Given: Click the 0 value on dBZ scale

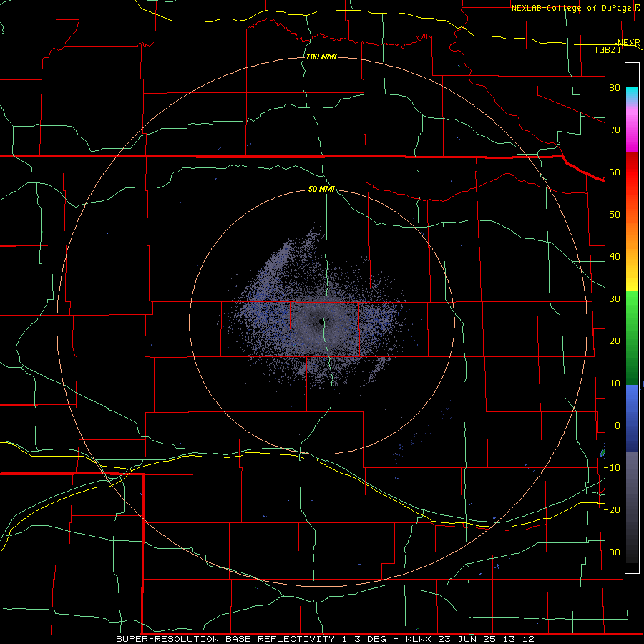Looking at the screenshot, I should click(618, 426).
